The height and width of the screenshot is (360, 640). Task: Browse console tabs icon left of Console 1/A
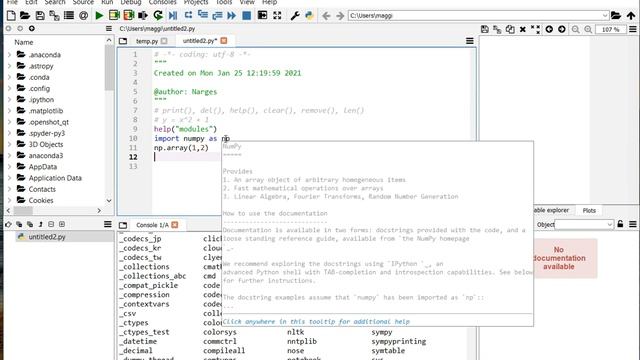pyautogui.click(x=123, y=225)
